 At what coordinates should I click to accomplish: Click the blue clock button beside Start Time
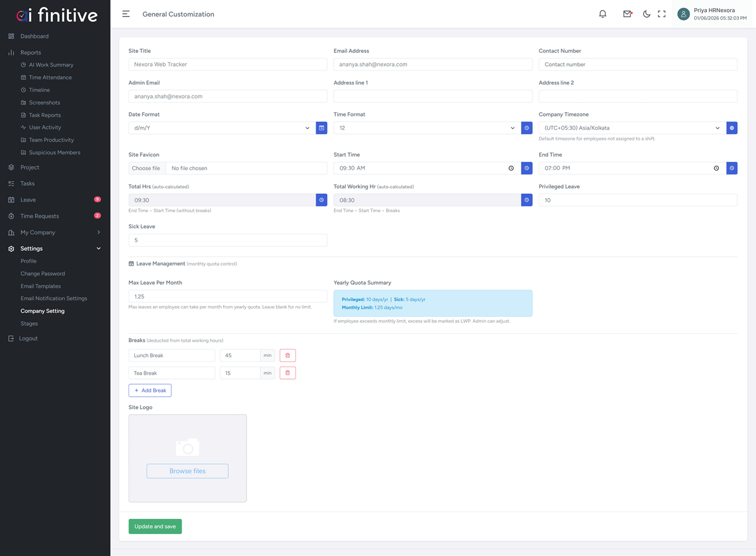coord(527,168)
